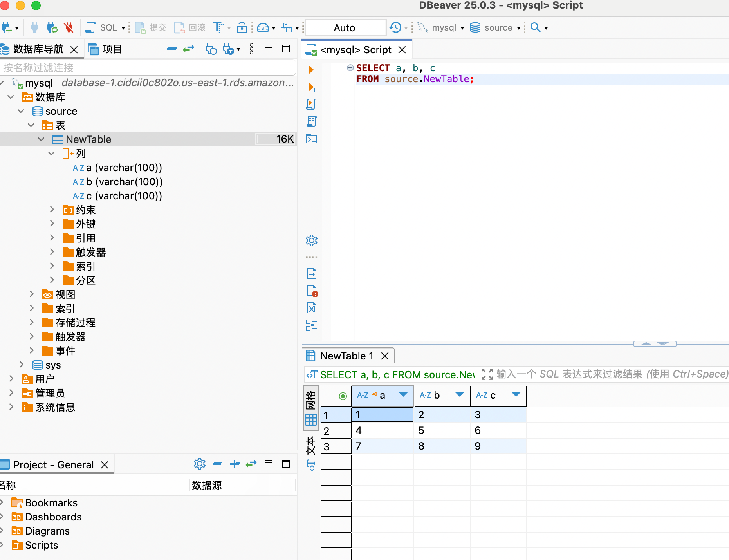Click execute statement in new tab icon

(x=312, y=87)
